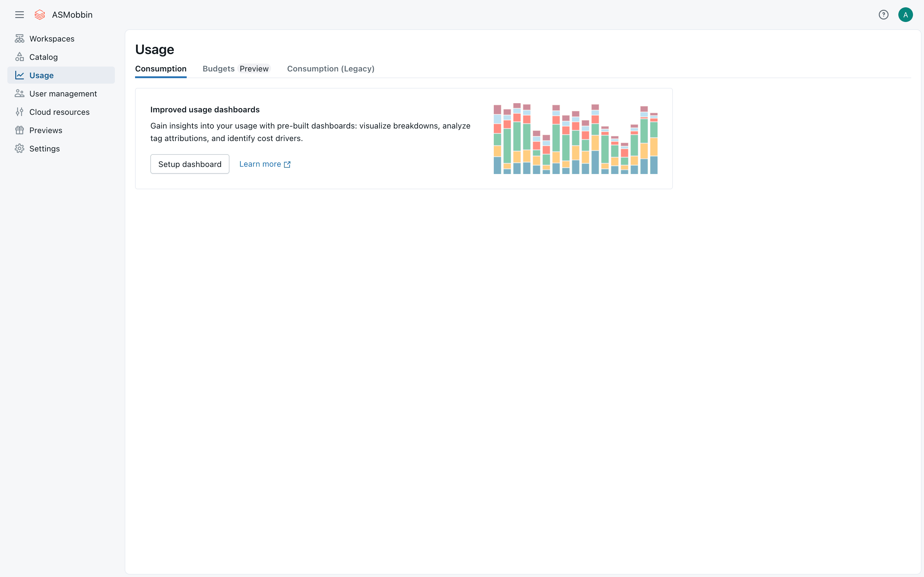Follow the Learn more link

tap(260, 164)
